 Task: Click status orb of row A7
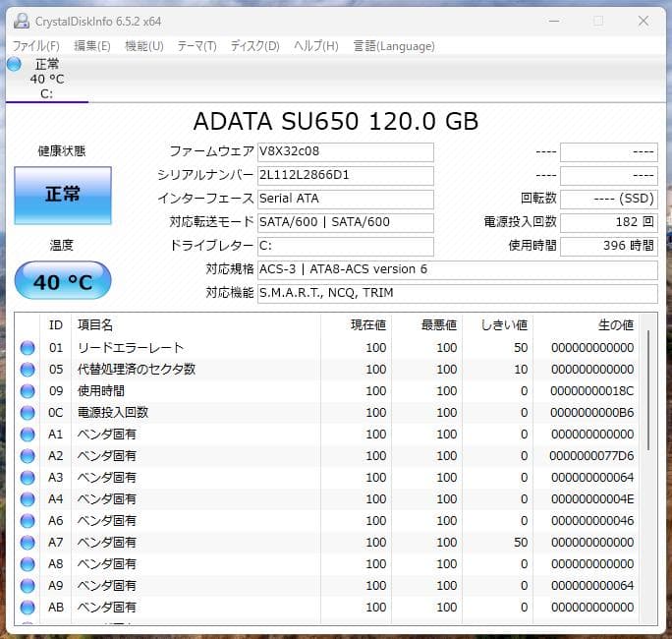pyautogui.click(x=28, y=543)
